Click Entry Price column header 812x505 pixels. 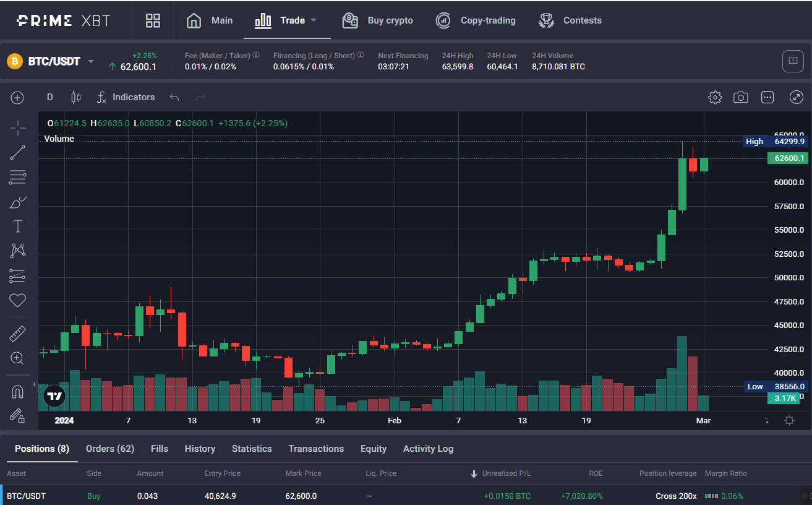pos(222,473)
